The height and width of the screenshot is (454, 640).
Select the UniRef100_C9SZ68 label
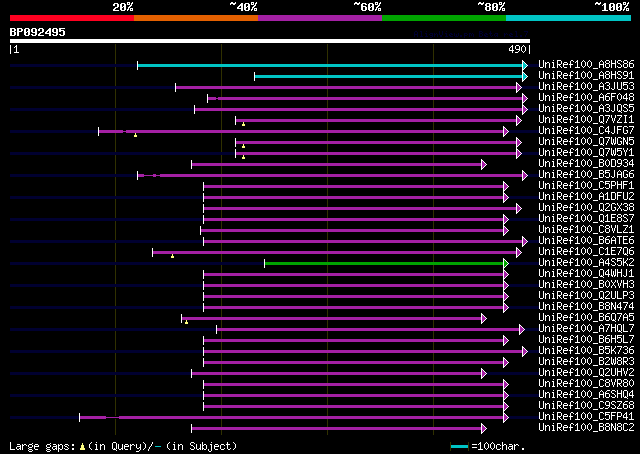tap(586, 406)
